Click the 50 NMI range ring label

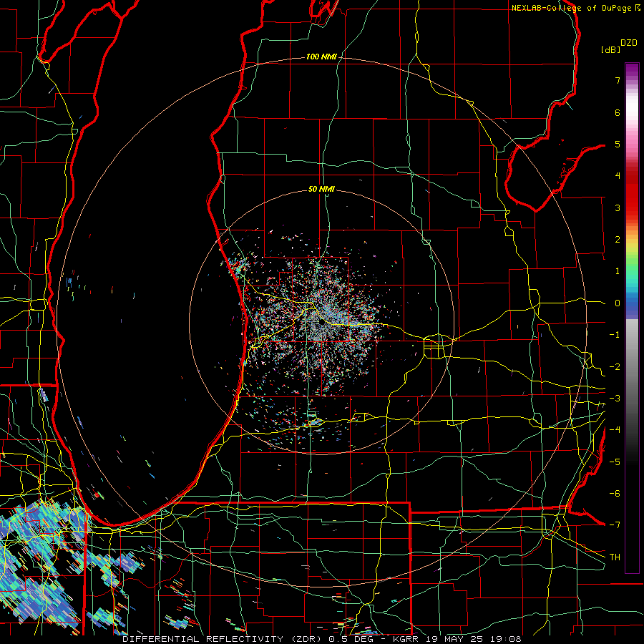[321, 189]
